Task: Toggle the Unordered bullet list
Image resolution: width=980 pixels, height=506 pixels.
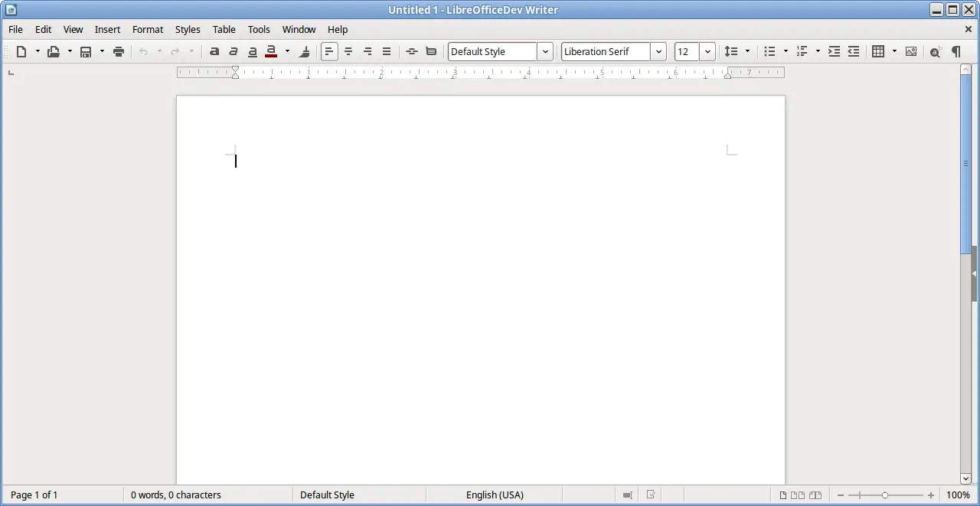Action: [x=770, y=51]
